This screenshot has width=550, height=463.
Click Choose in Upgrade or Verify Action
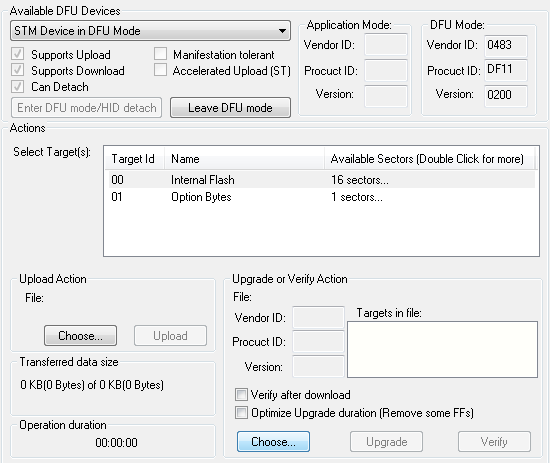click(273, 442)
